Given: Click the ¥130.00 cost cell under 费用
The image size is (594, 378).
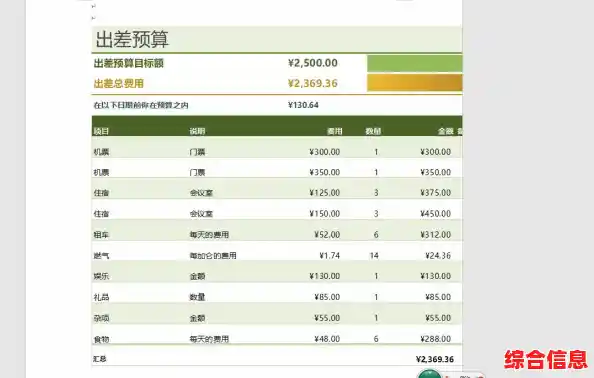Looking at the screenshot, I should (325, 276).
